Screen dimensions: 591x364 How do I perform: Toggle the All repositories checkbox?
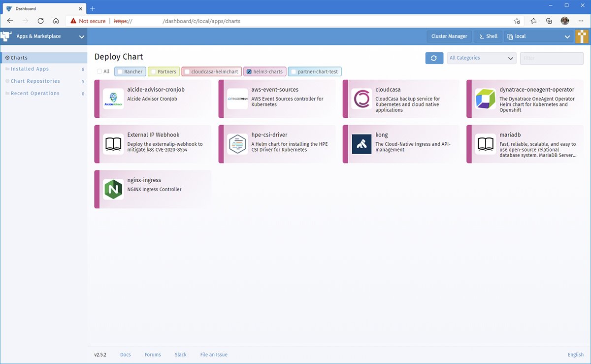(x=99, y=72)
